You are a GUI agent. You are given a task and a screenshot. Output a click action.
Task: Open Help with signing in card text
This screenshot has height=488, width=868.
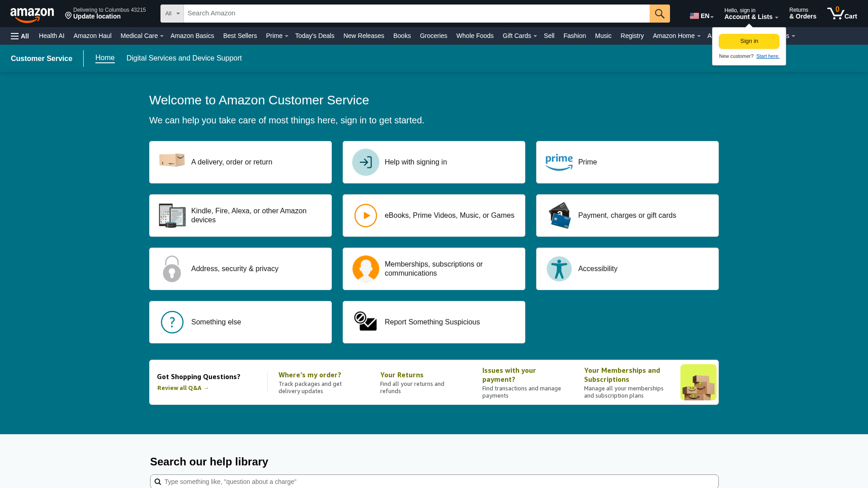[x=416, y=162]
